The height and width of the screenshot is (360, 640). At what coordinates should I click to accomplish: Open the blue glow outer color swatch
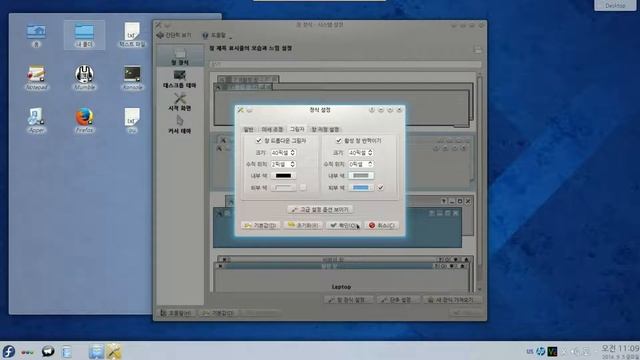pos(361,187)
